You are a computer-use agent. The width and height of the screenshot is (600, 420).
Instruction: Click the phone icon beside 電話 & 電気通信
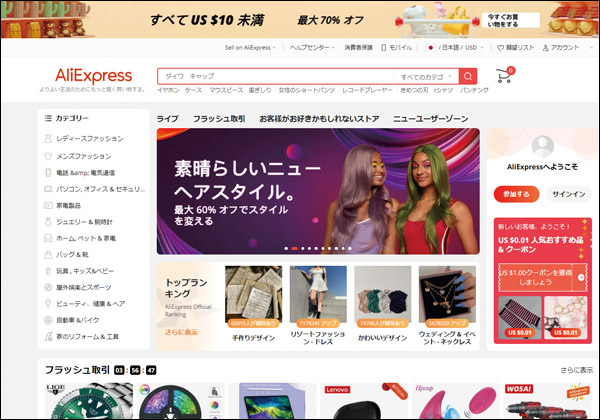48,173
